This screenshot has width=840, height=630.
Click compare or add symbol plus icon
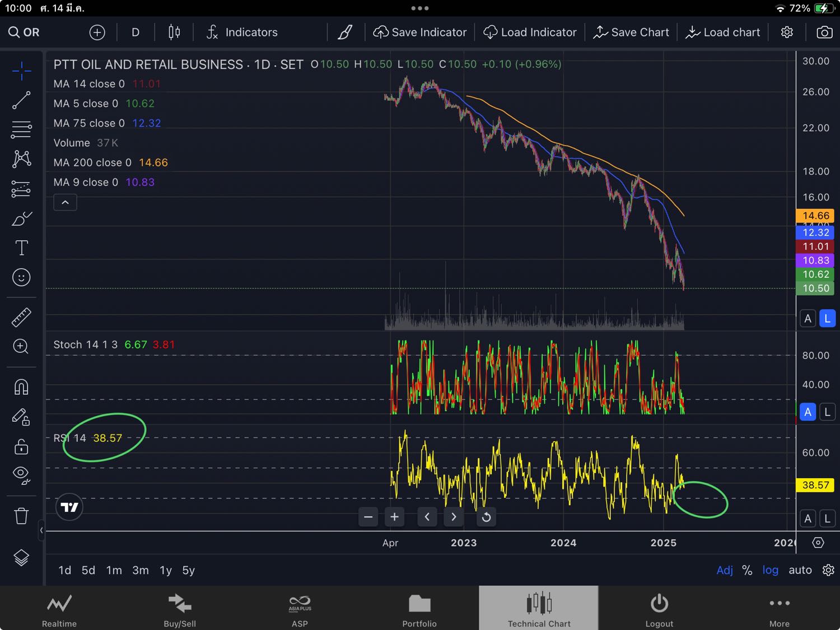click(x=97, y=32)
